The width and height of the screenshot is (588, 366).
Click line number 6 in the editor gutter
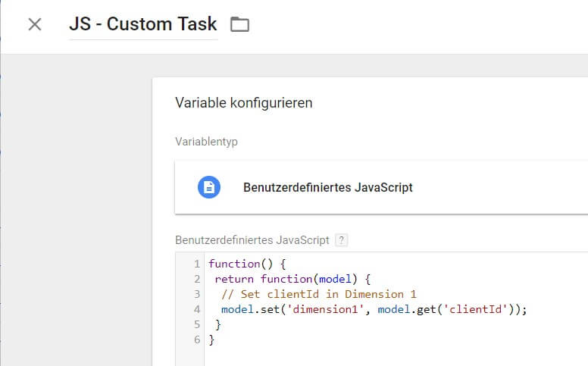(197, 339)
